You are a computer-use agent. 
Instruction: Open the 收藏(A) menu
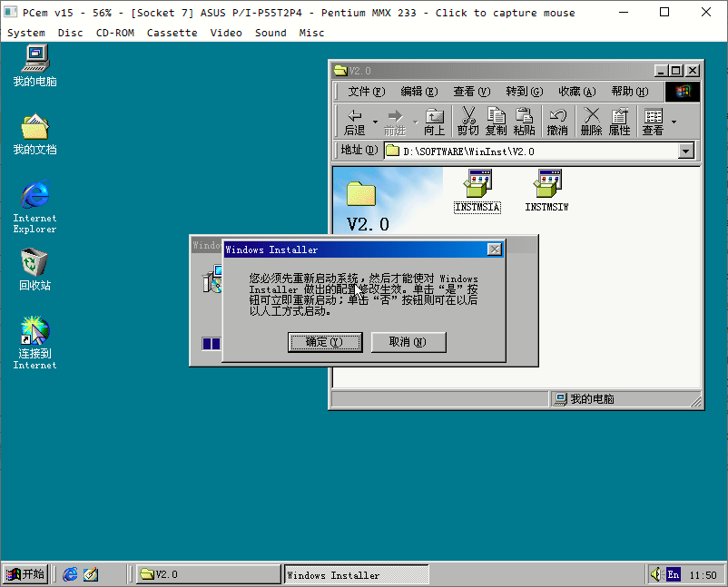576,92
